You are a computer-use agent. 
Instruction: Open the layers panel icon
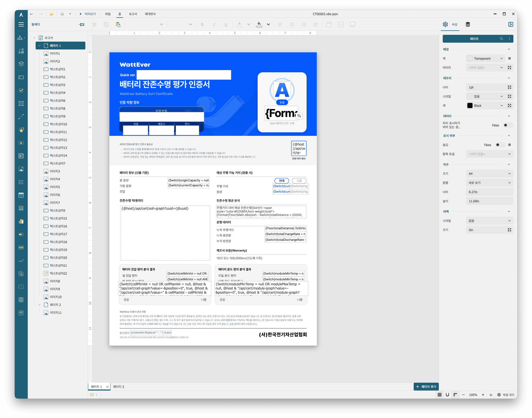tap(21, 64)
